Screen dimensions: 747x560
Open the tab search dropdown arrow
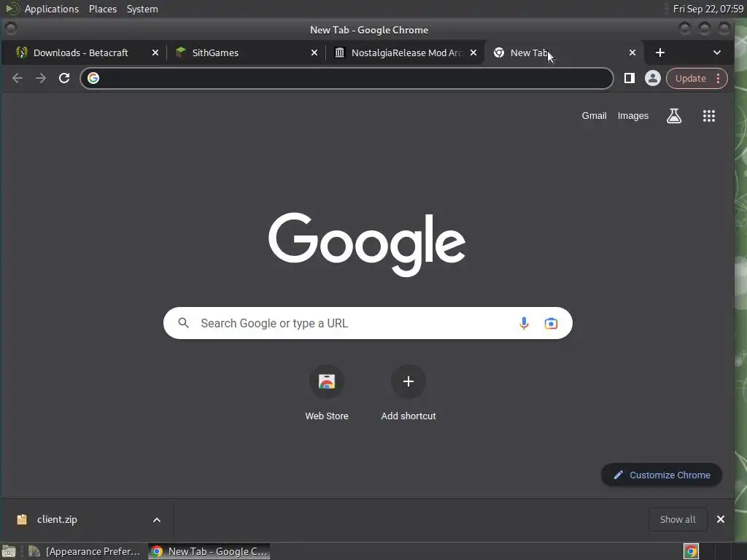tap(717, 52)
